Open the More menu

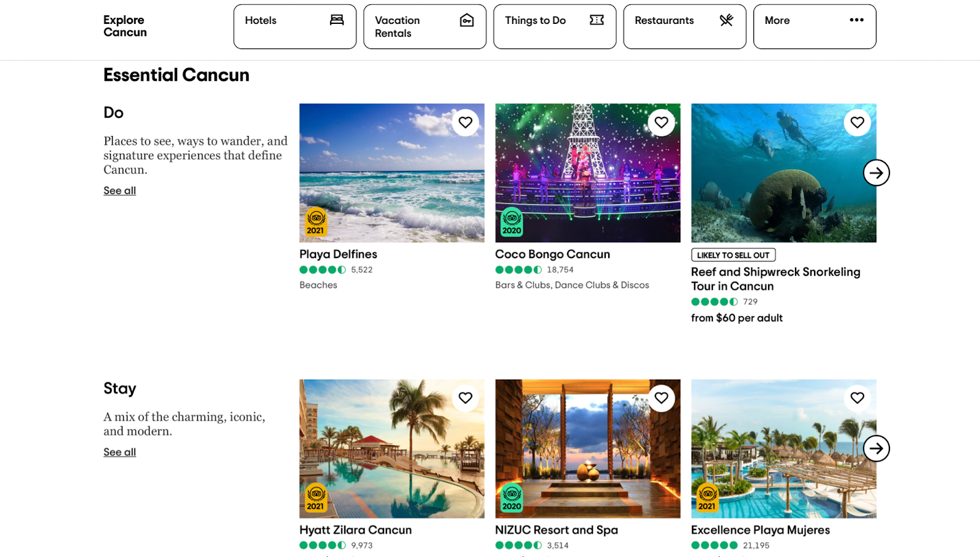(814, 26)
